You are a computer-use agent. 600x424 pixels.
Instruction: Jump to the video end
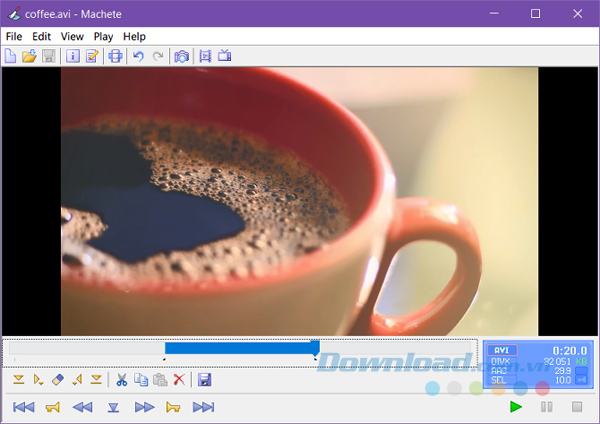pos(204,407)
